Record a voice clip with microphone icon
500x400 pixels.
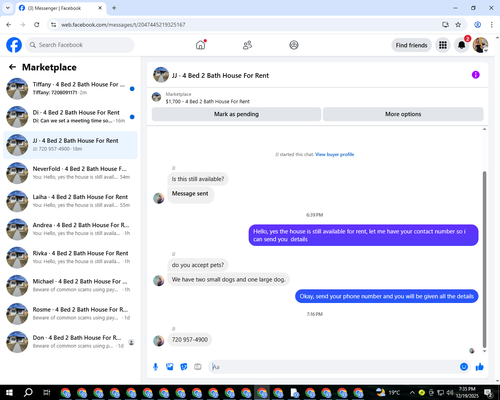point(155,367)
